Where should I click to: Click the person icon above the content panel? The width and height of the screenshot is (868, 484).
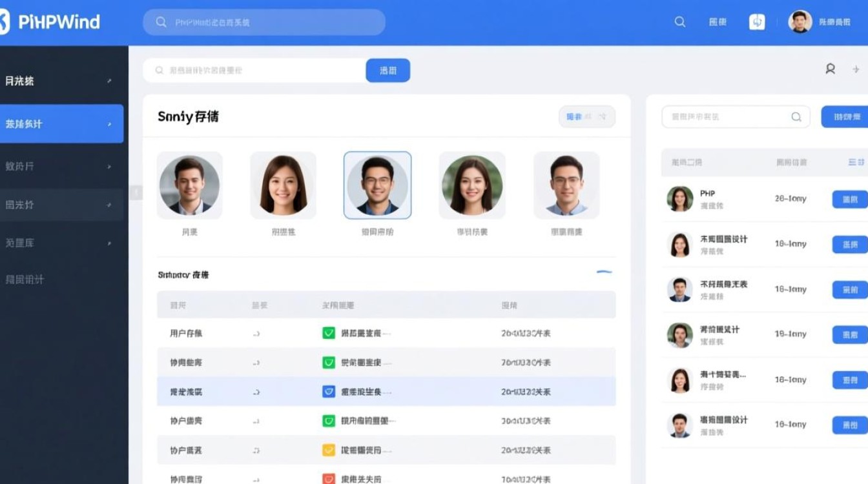[x=829, y=68]
